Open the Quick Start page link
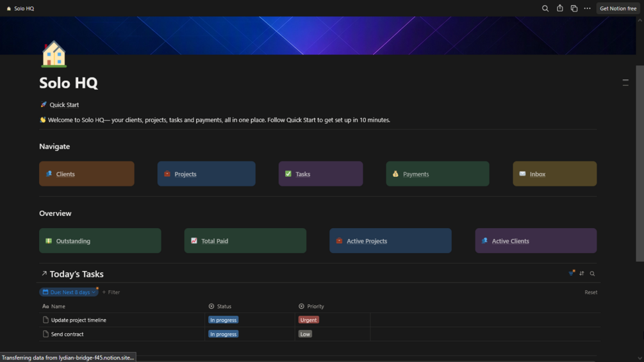644x362 pixels. [64, 104]
